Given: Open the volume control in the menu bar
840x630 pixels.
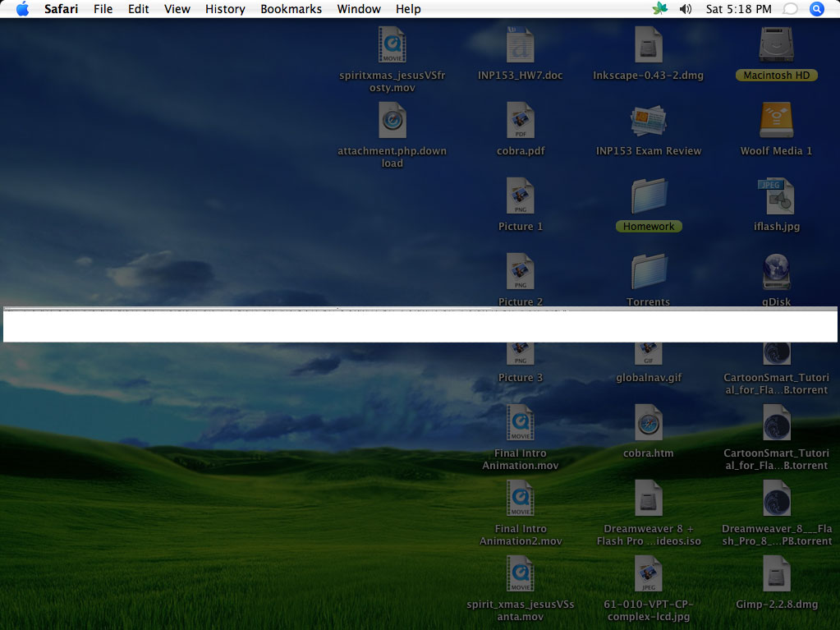Looking at the screenshot, I should pos(686,9).
